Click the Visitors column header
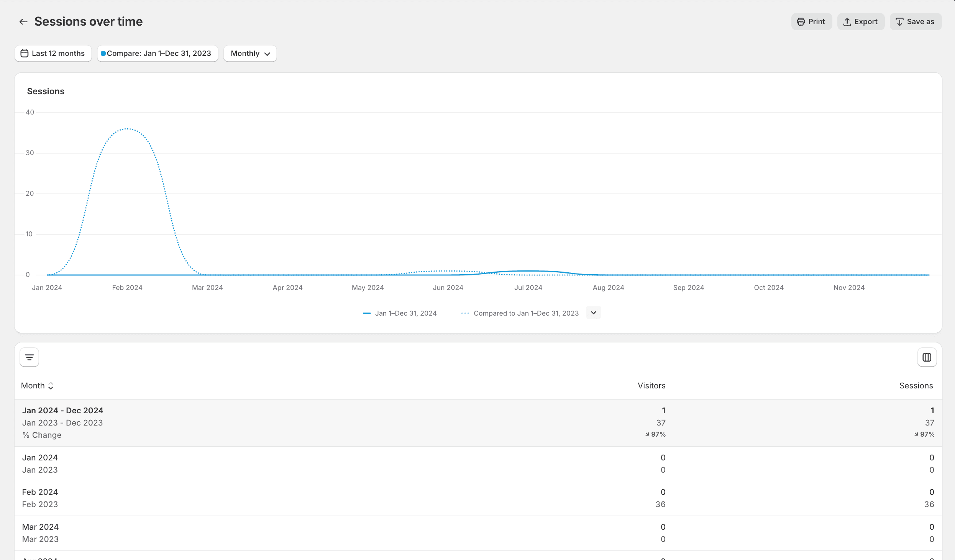The image size is (955, 560). (x=651, y=386)
